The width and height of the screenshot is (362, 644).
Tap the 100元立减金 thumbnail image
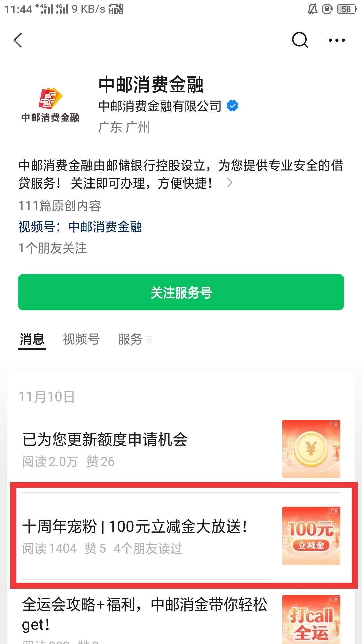coord(311,536)
